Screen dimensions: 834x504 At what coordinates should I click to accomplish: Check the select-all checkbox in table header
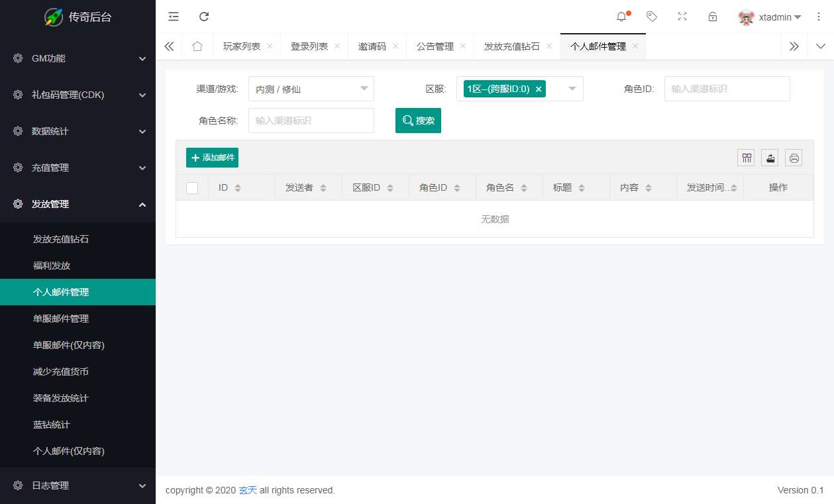point(192,187)
